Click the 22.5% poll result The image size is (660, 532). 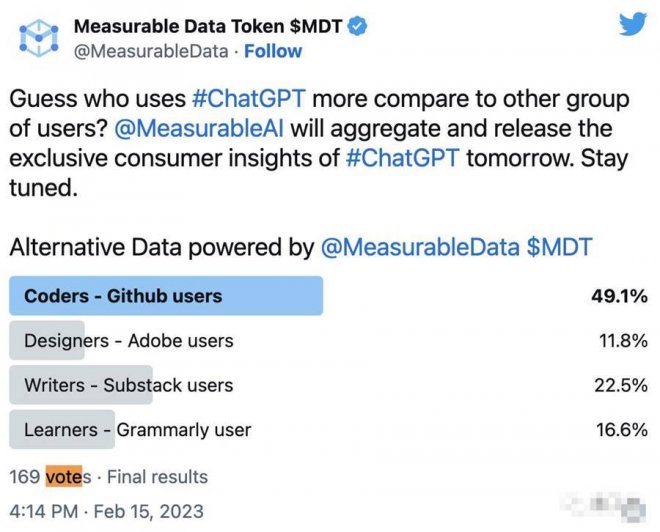tap(619, 385)
